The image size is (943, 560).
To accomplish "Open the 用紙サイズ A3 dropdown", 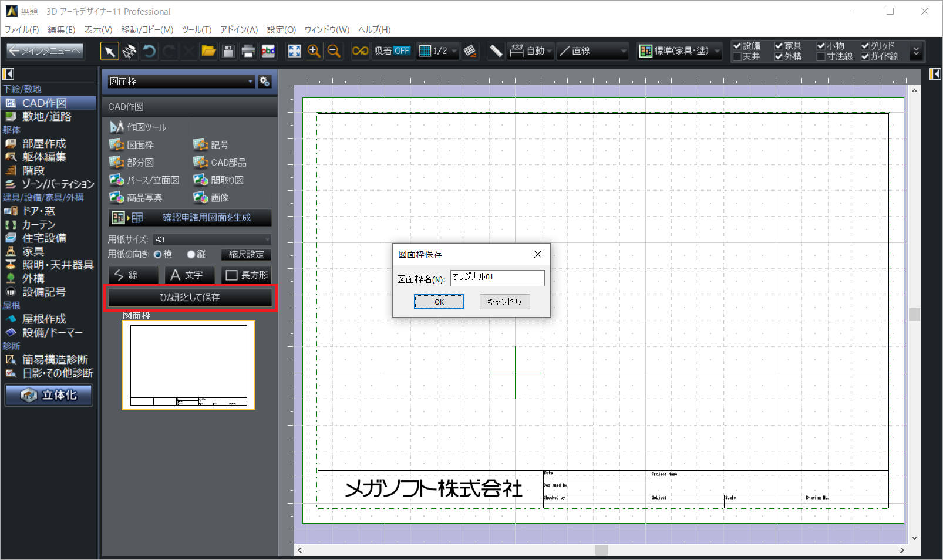I will [x=212, y=239].
